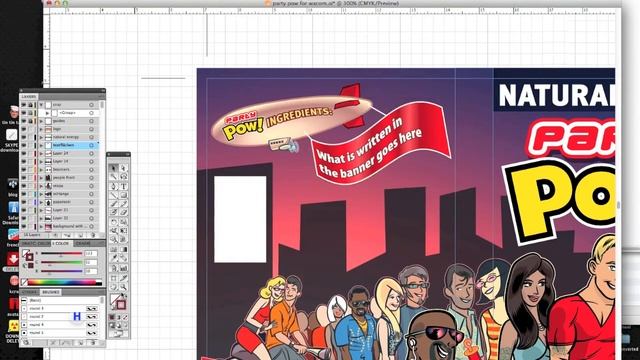This screenshot has height=360, width=640.
Task: Hide the 'people front' layer
Action: [24, 178]
